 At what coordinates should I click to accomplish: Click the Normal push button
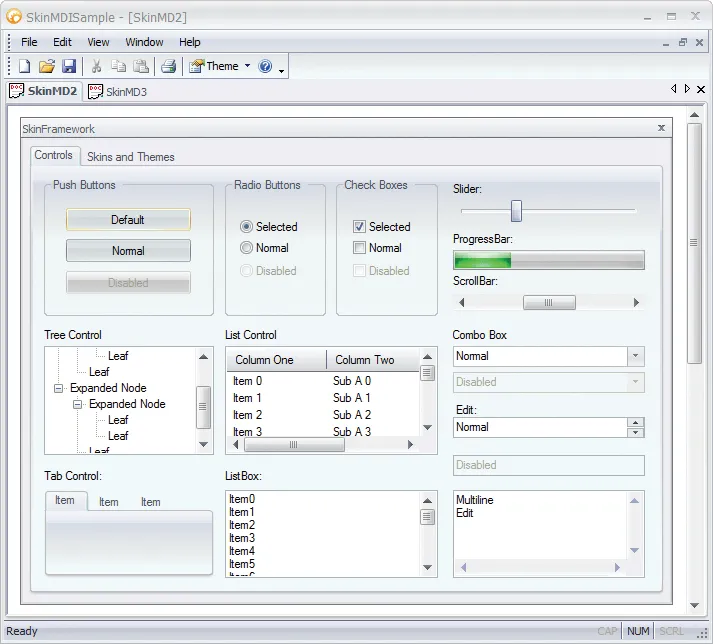pyautogui.click(x=128, y=251)
